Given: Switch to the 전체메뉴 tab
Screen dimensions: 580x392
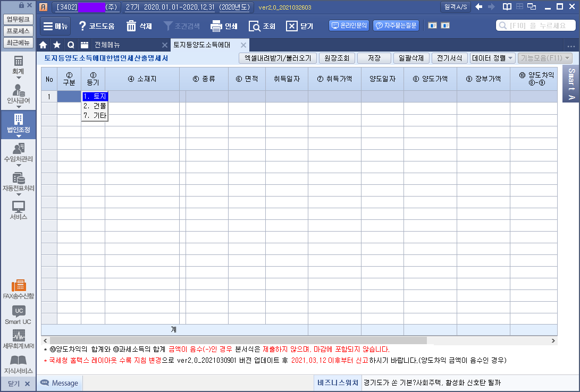Looking at the screenshot, I should (x=107, y=45).
